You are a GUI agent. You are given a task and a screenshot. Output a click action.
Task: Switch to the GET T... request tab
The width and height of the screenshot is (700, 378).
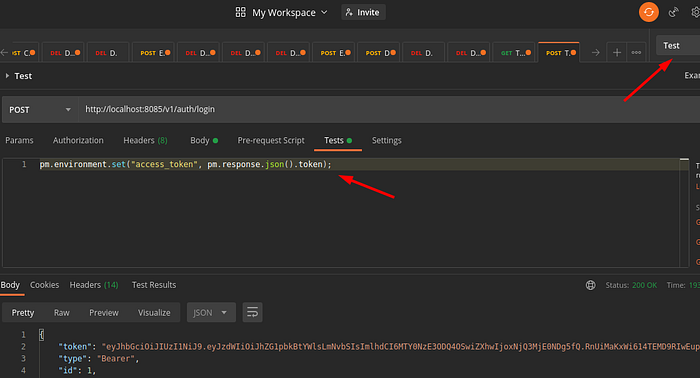point(515,53)
